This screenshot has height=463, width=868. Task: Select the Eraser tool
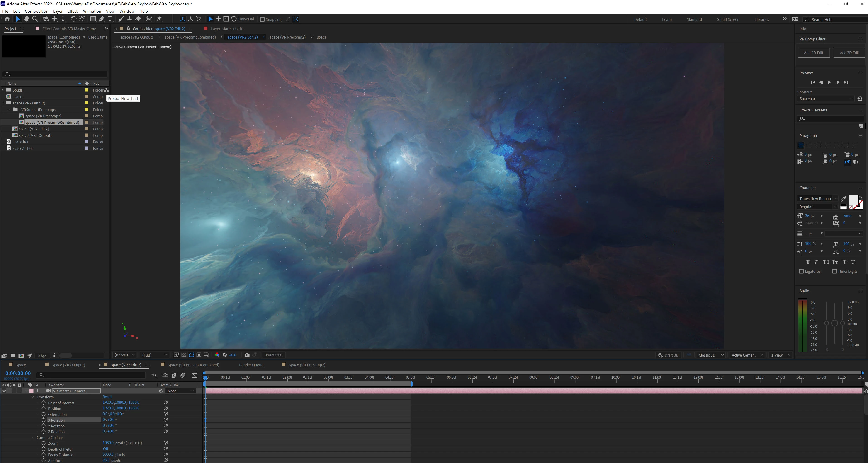[138, 19]
